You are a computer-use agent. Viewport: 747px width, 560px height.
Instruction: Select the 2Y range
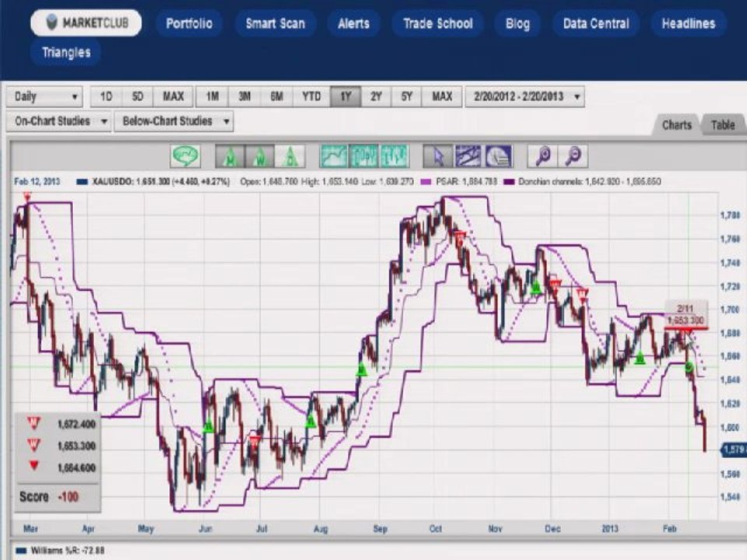[x=376, y=96]
